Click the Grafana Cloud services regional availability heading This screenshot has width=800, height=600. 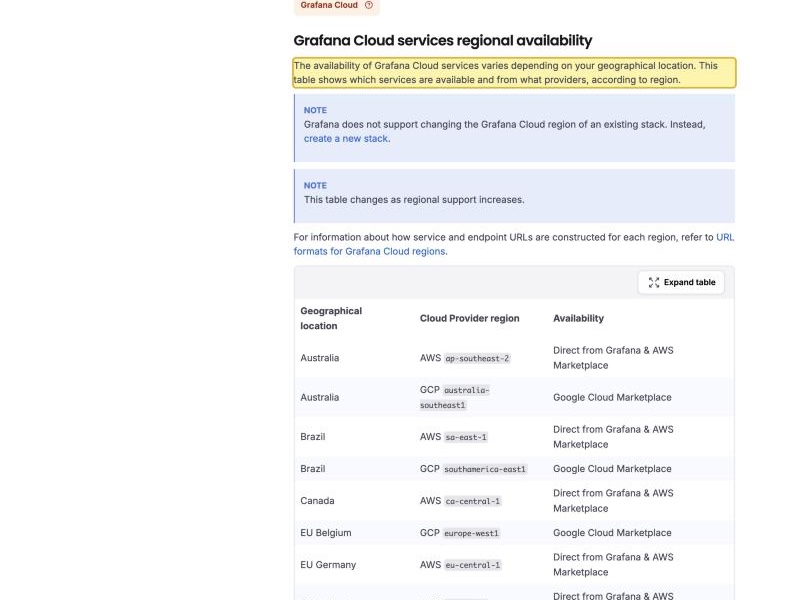442,40
